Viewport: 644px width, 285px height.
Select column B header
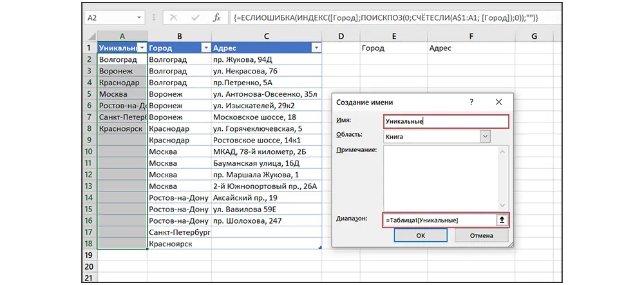tap(179, 35)
